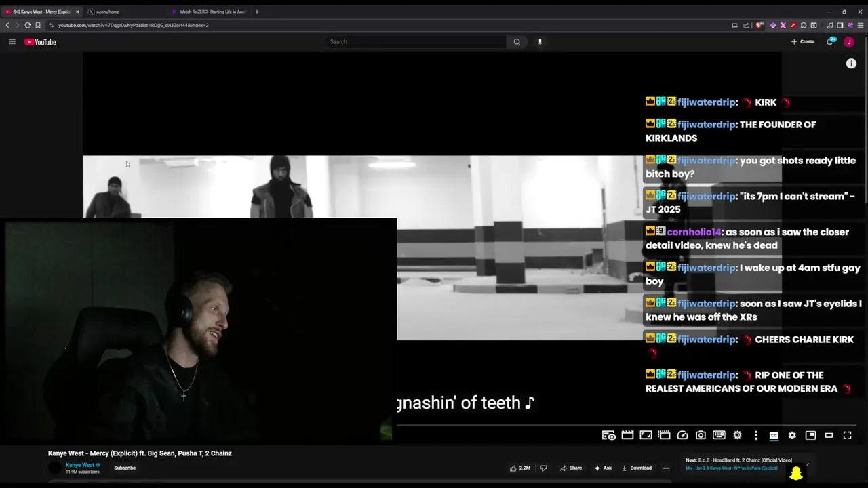This screenshot has width=868, height=488.
Task: Show video info card icon
Action: click(x=851, y=64)
